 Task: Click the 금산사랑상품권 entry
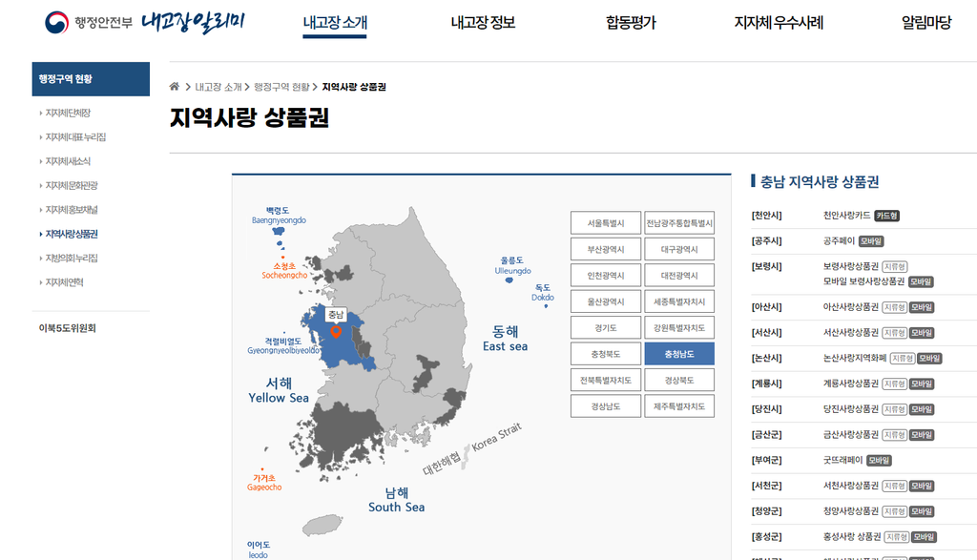click(850, 435)
